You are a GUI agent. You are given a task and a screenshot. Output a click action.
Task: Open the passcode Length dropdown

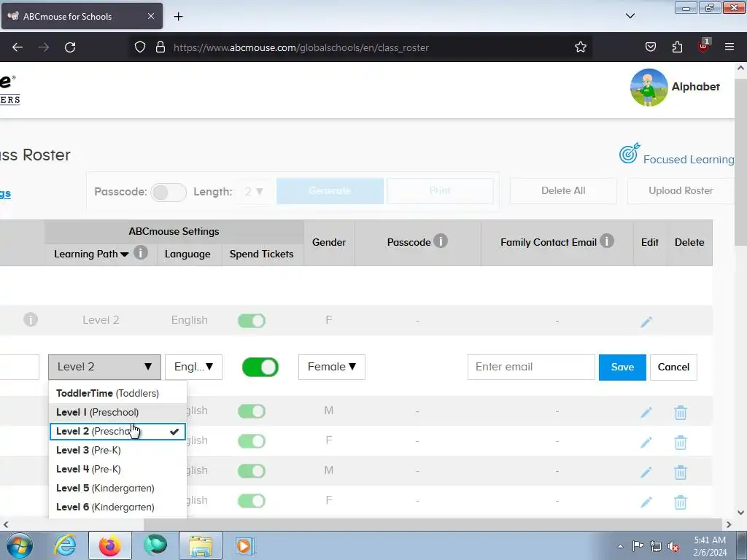click(253, 192)
